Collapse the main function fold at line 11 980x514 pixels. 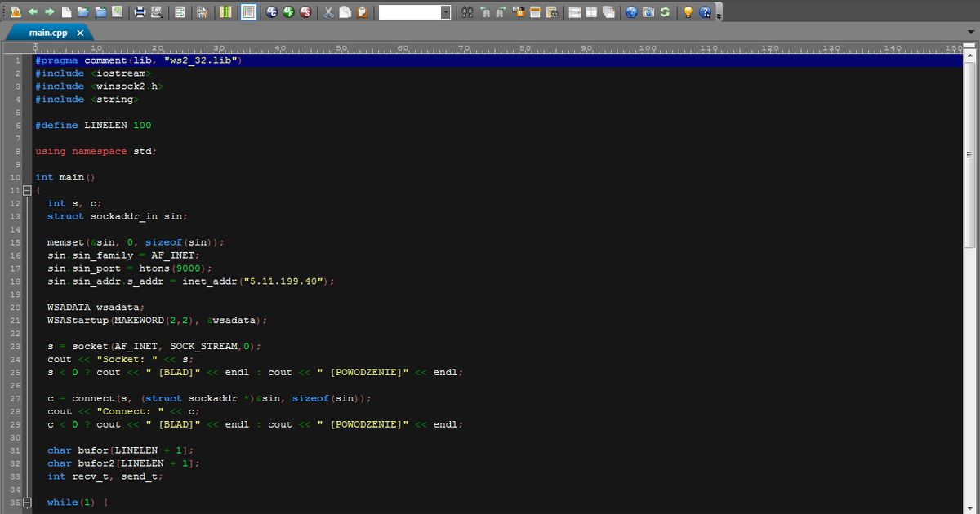pos(26,190)
